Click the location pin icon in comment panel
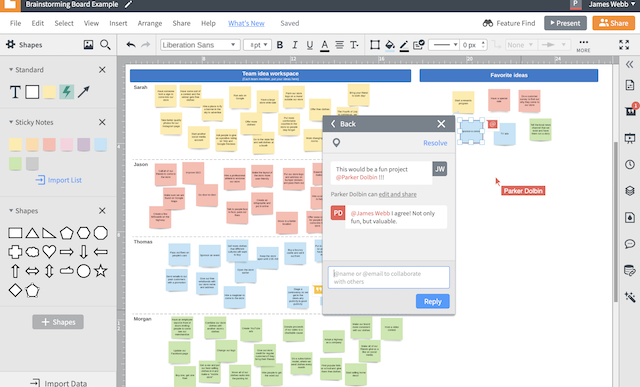 [x=336, y=142]
